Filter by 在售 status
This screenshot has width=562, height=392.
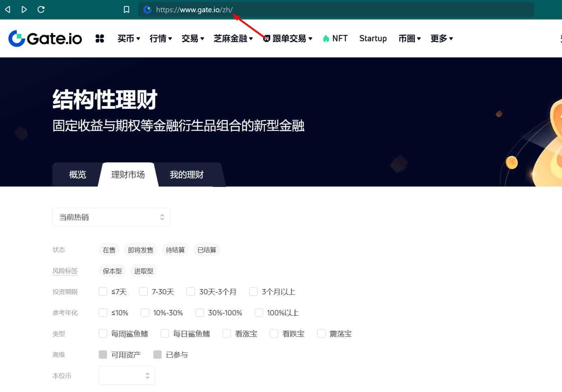(x=109, y=250)
